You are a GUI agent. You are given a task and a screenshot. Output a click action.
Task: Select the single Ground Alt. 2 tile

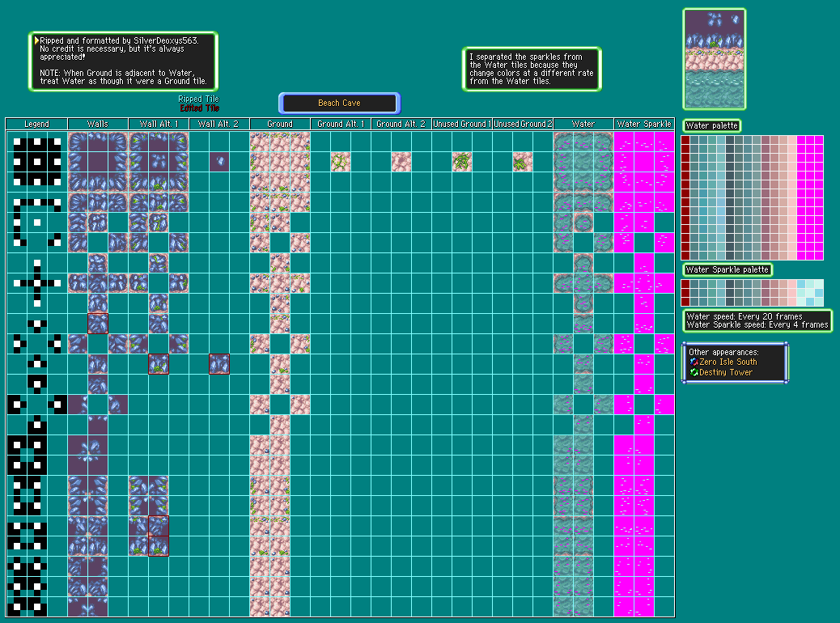click(x=401, y=162)
